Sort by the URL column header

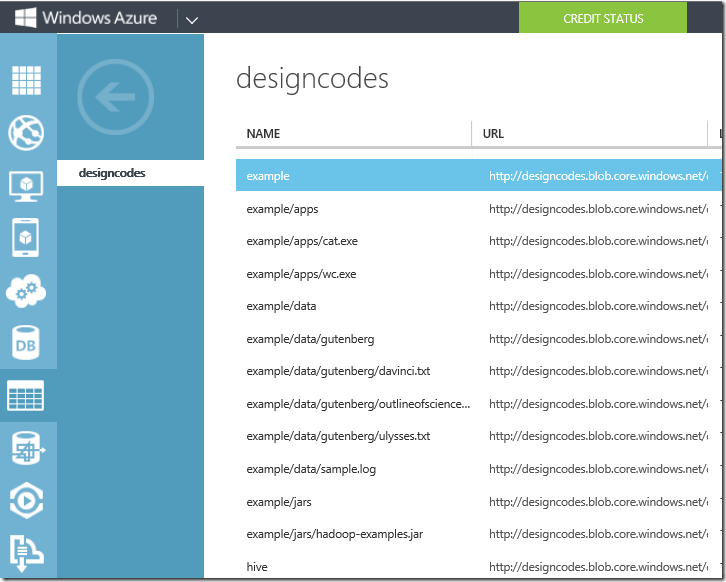[x=493, y=134]
